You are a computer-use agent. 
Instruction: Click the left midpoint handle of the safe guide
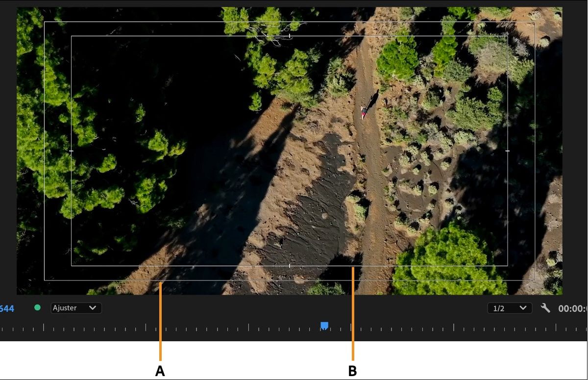(72, 151)
